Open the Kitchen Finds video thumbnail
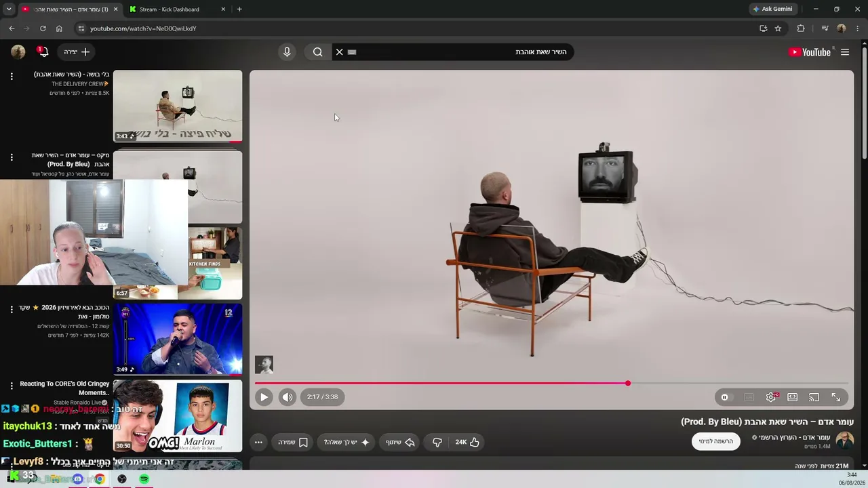 tap(215, 262)
